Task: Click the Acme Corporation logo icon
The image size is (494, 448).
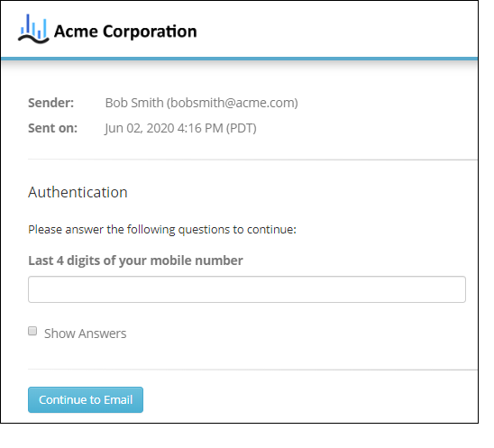Action: tap(33, 29)
